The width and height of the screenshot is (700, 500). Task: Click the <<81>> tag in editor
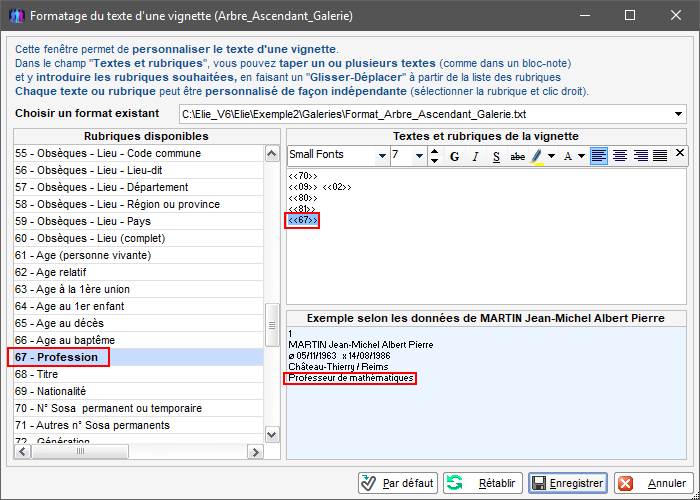(302, 208)
